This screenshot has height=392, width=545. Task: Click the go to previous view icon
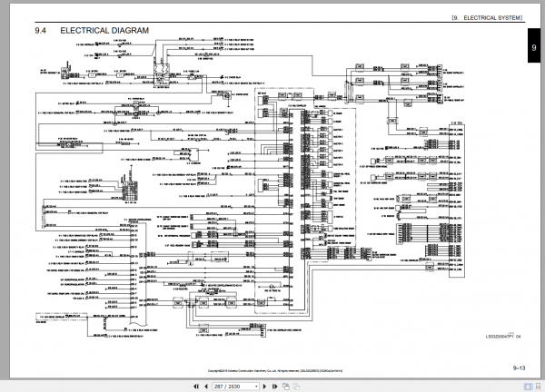click(286, 387)
